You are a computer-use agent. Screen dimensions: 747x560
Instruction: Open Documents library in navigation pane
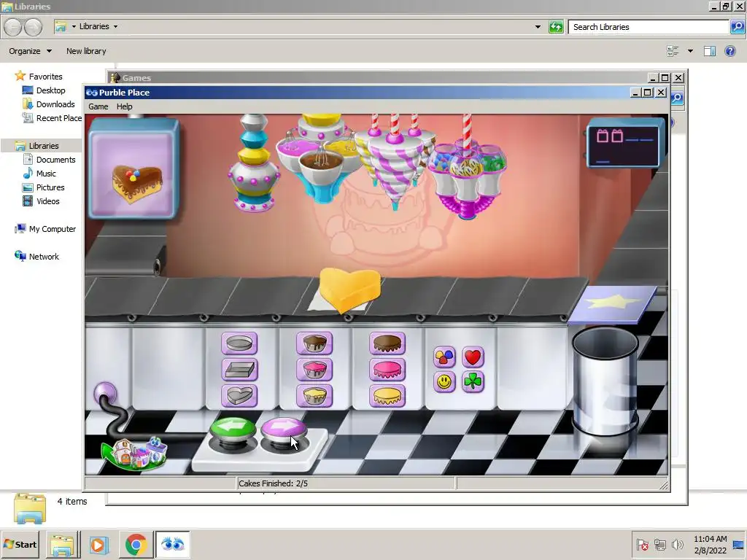(x=49, y=160)
